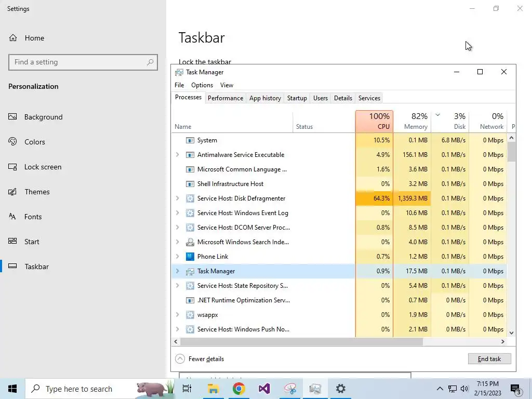The height and width of the screenshot is (399, 532).
Task: Open File Explorer from the taskbar
Action: tap(214, 389)
